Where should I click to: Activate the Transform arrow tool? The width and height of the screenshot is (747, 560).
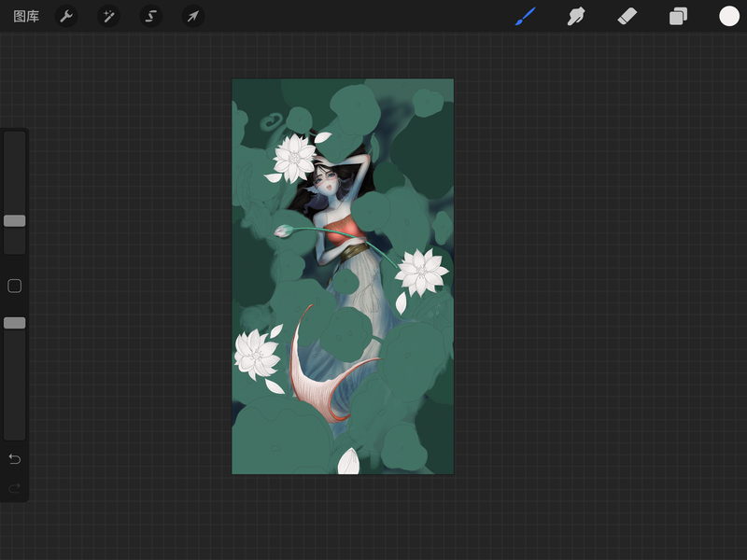click(x=193, y=17)
